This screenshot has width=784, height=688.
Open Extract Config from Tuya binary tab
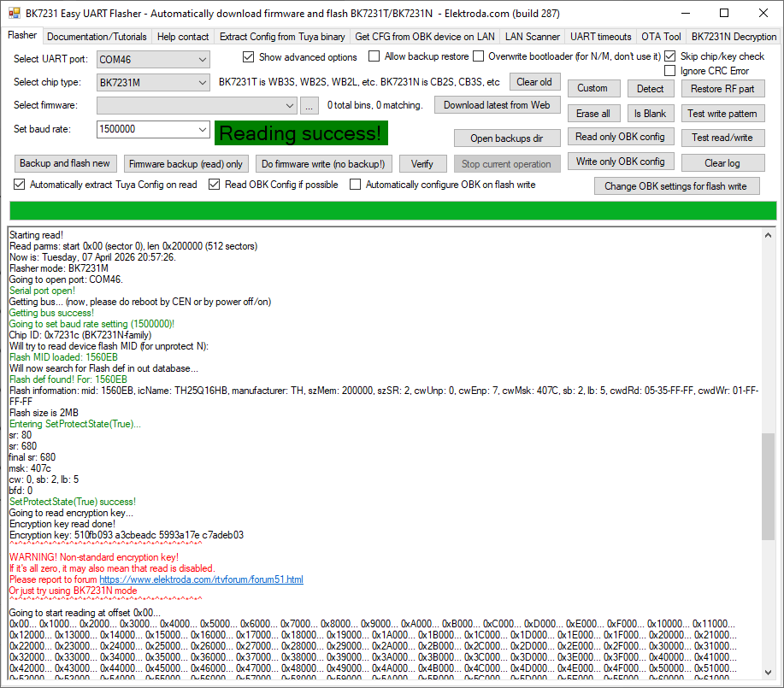point(282,37)
